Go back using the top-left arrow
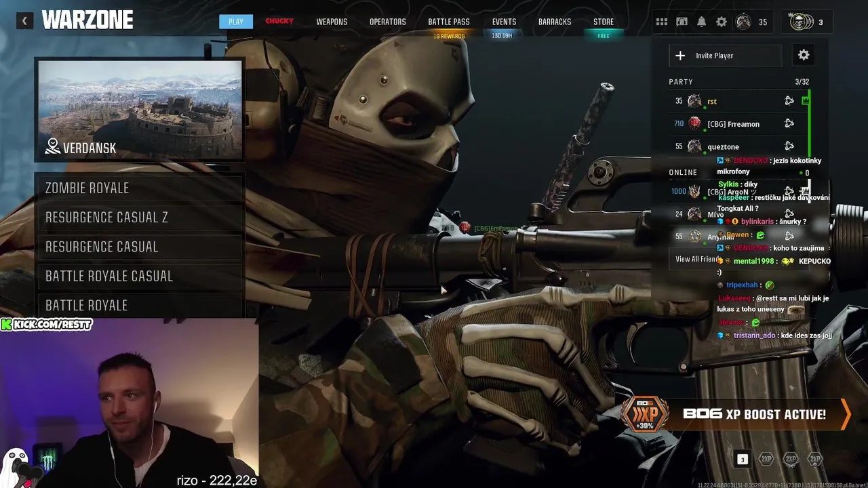 point(24,21)
